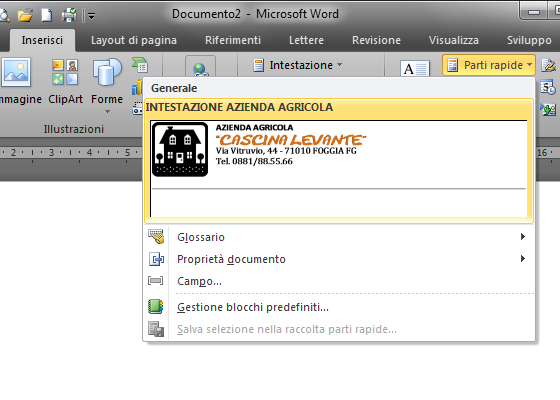Insert Date and Time icon
The image size is (560, 400).
pos(548,87)
